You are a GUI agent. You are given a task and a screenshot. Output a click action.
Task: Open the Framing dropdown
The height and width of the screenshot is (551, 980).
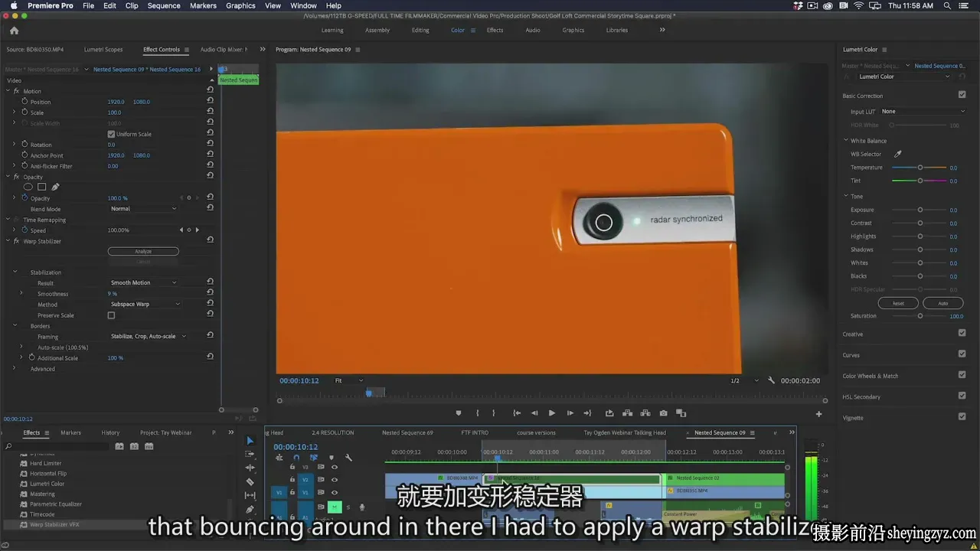click(x=149, y=336)
